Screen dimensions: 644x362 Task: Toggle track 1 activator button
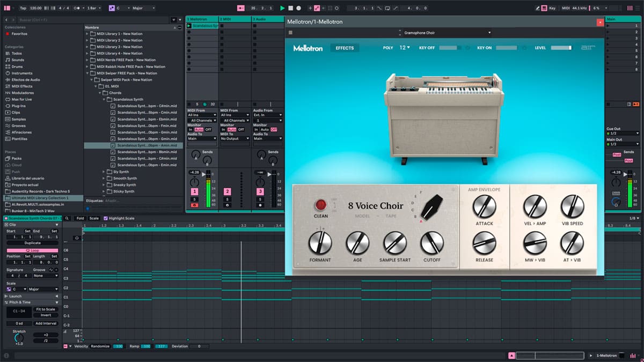194,191
